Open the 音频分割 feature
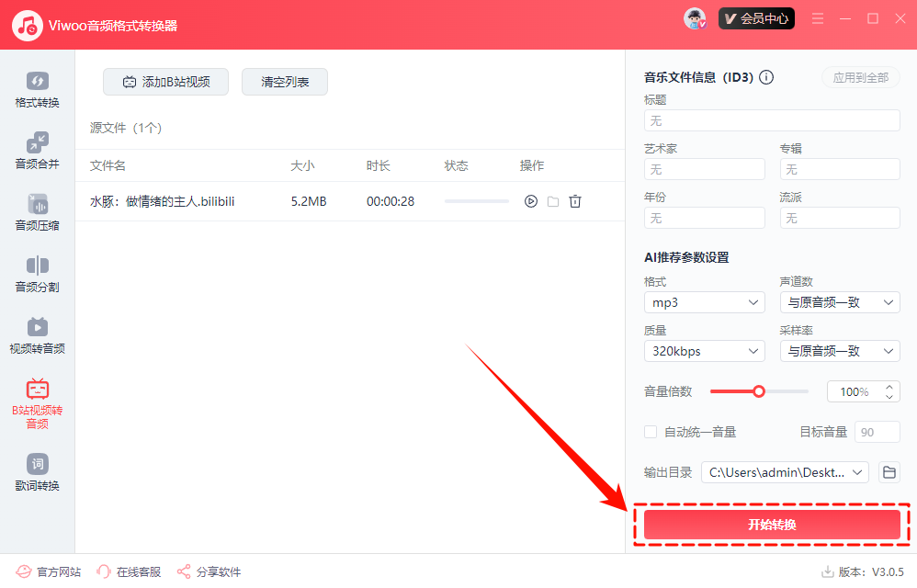917x588 pixels. (36, 275)
